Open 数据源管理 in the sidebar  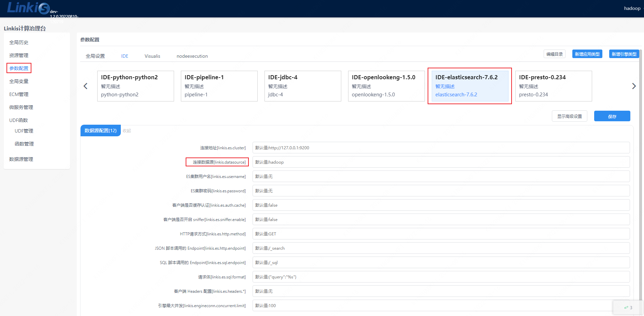tap(21, 159)
